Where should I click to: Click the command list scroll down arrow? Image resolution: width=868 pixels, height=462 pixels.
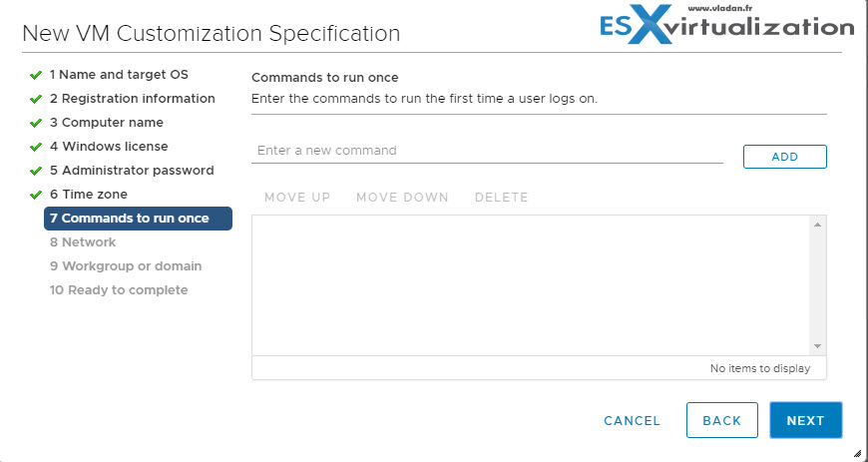click(x=818, y=346)
